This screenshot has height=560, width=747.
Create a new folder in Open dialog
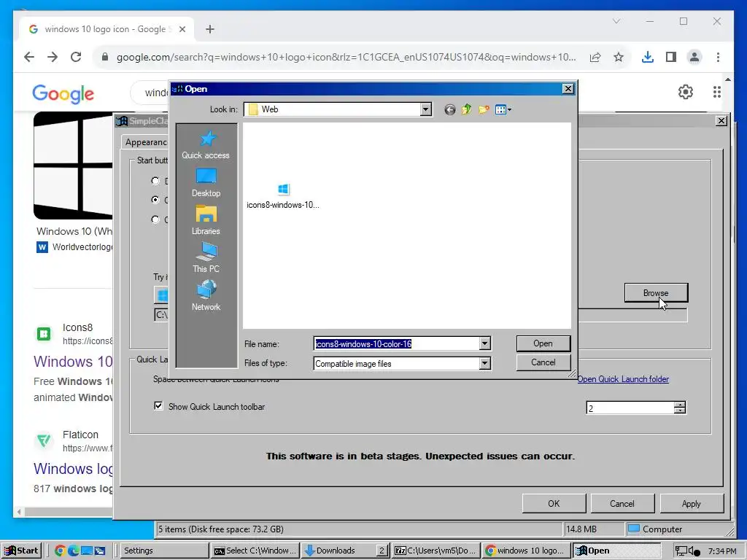point(484,110)
